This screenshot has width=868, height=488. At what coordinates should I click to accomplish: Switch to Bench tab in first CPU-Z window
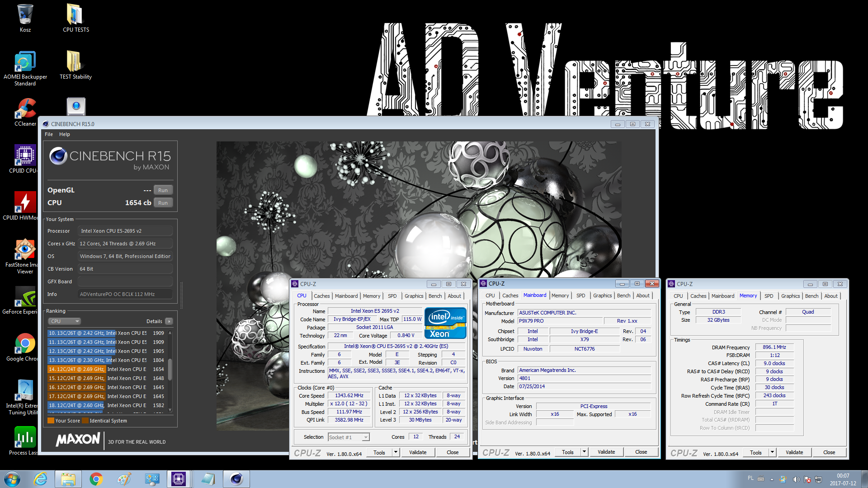[435, 296]
